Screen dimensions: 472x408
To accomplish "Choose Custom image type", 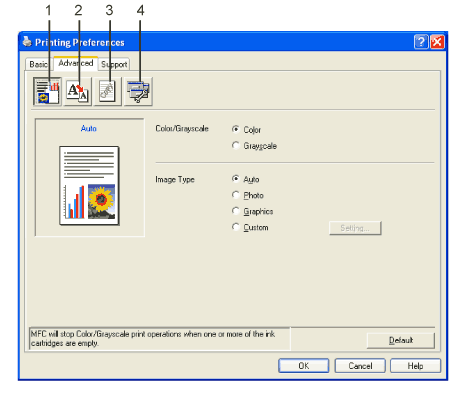I will (236, 227).
